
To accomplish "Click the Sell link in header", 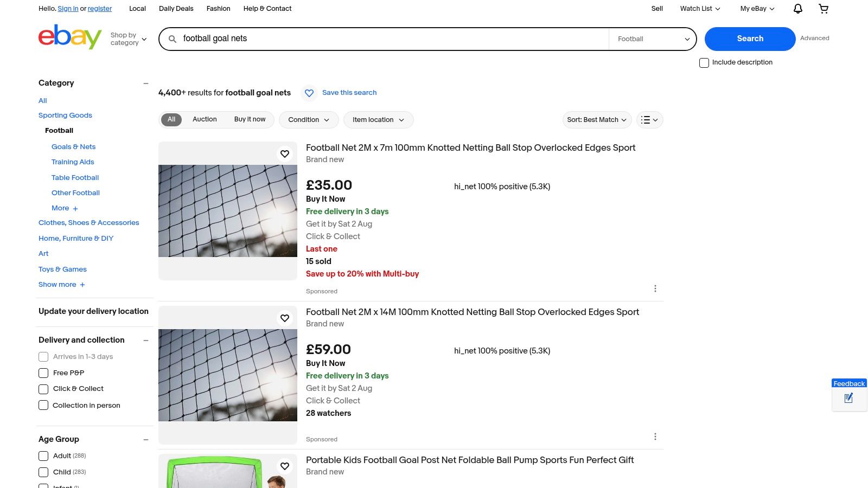I will (657, 9).
